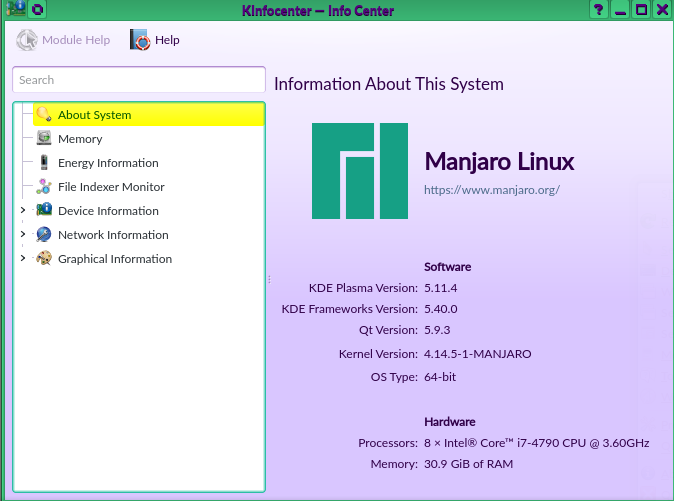The image size is (674, 501).
Task: Click the Device Information icon
Action: pyautogui.click(x=44, y=211)
